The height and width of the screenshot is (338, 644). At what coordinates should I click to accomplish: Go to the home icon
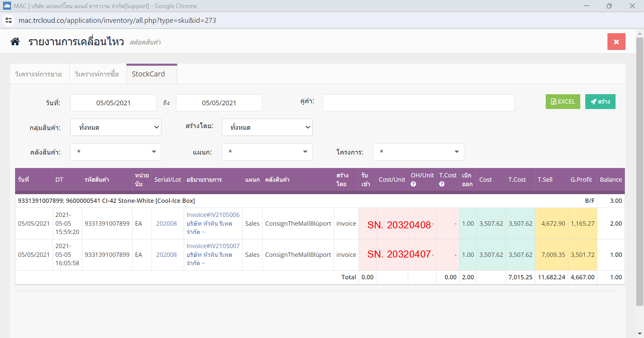point(15,42)
